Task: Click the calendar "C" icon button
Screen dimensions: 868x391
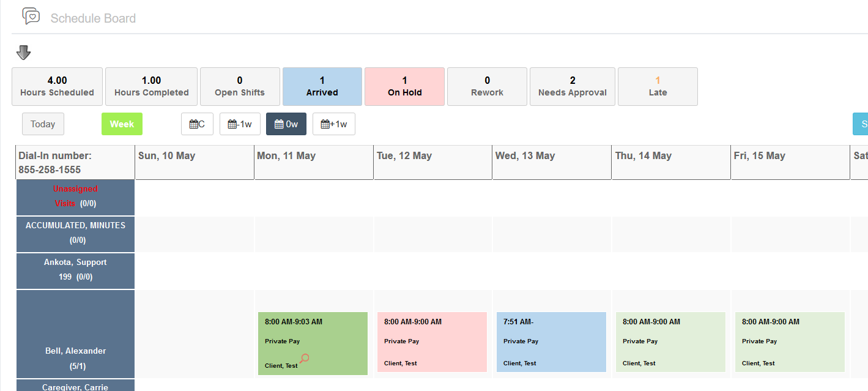Action: (x=197, y=124)
